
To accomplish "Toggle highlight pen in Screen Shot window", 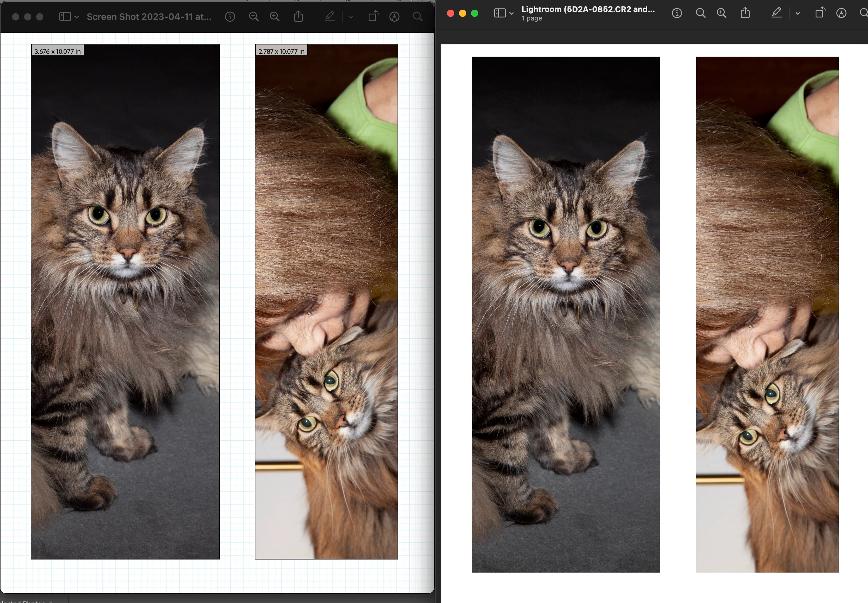I will point(330,16).
